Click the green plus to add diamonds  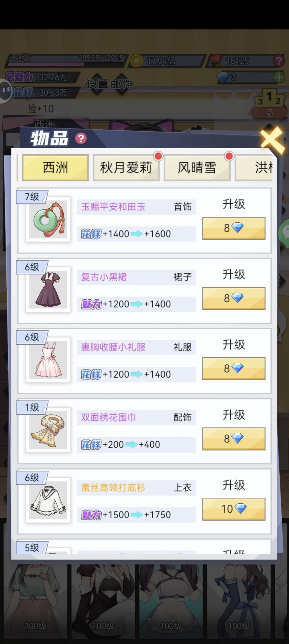click(279, 77)
